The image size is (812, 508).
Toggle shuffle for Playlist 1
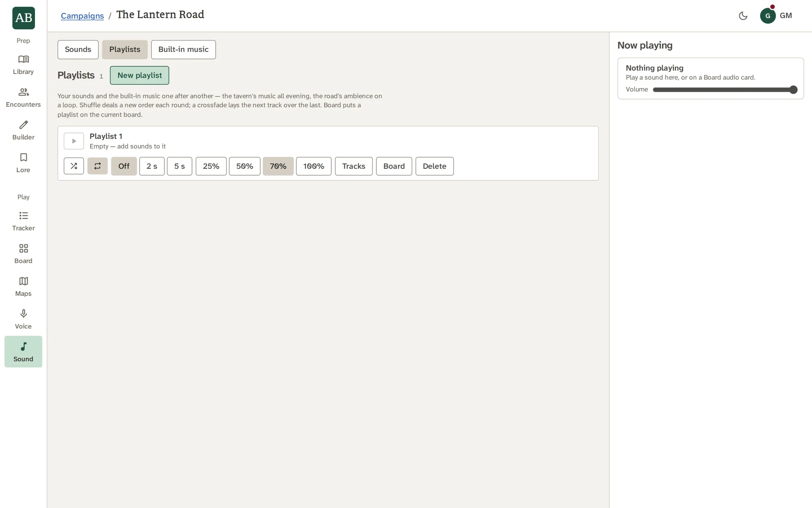point(74,166)
